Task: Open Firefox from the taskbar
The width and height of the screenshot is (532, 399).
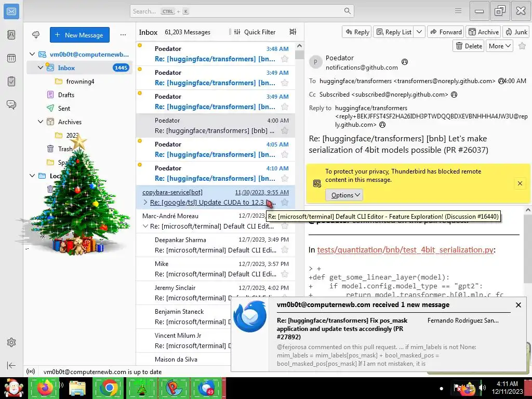Action: click(x=45, y=388)
